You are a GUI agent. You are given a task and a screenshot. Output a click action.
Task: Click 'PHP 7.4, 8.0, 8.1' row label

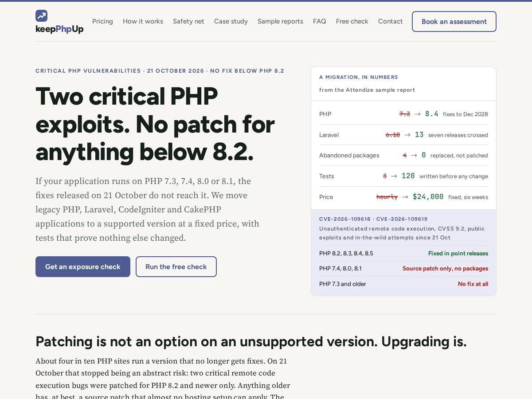tap(340, 269)
